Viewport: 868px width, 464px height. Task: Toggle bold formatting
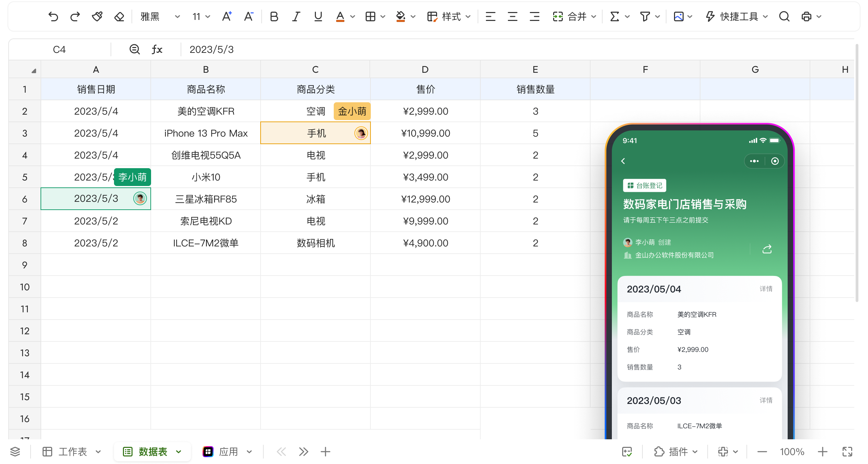point(274,16)
